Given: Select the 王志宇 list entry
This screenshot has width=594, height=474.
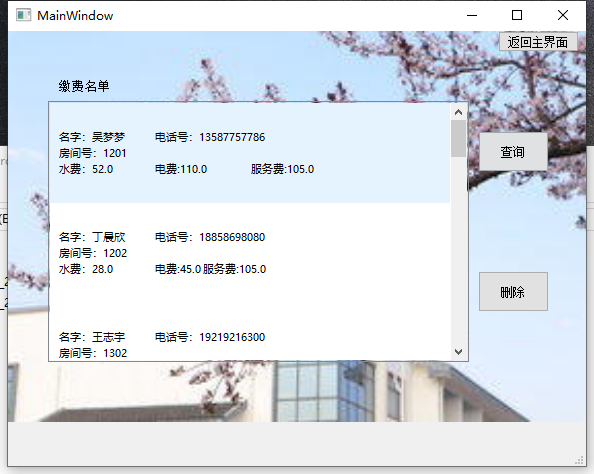Looking at the screenshot, I should (x=250, y=332).
